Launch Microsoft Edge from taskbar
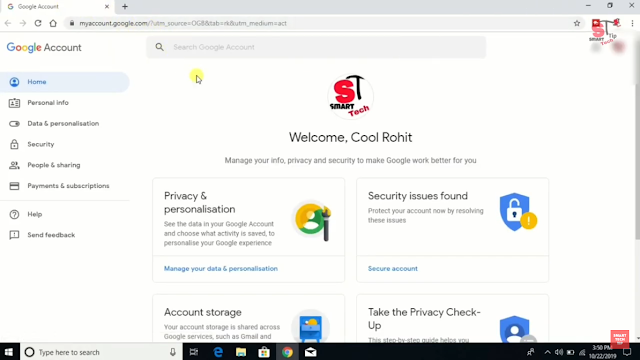The image size is (640, 360). click(218, 352)
